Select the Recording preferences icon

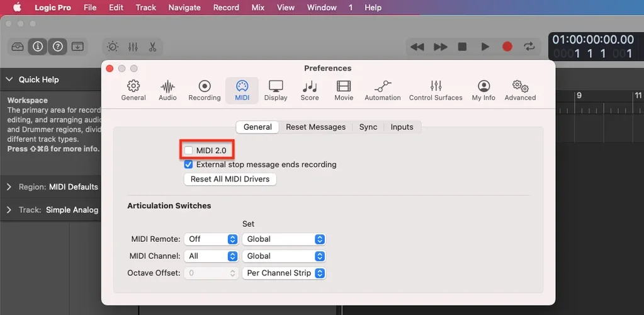[205, 90]
